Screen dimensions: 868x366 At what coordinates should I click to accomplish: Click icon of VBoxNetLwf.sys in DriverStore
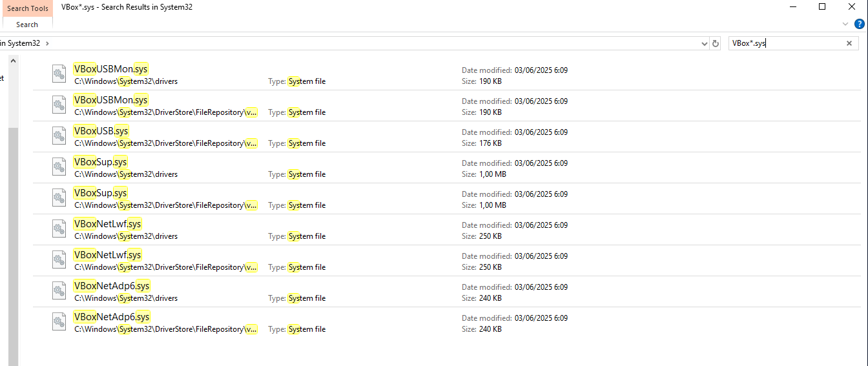[59, 260]
